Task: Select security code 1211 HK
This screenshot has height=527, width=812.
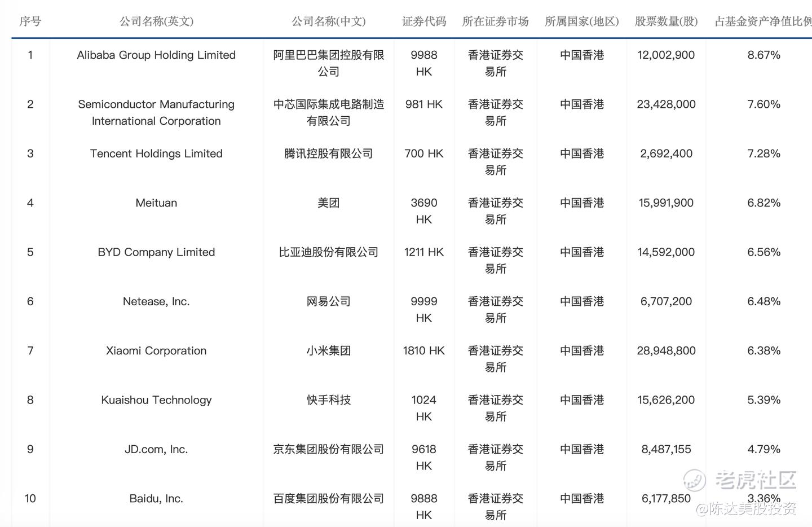Action: coord(424,252)
